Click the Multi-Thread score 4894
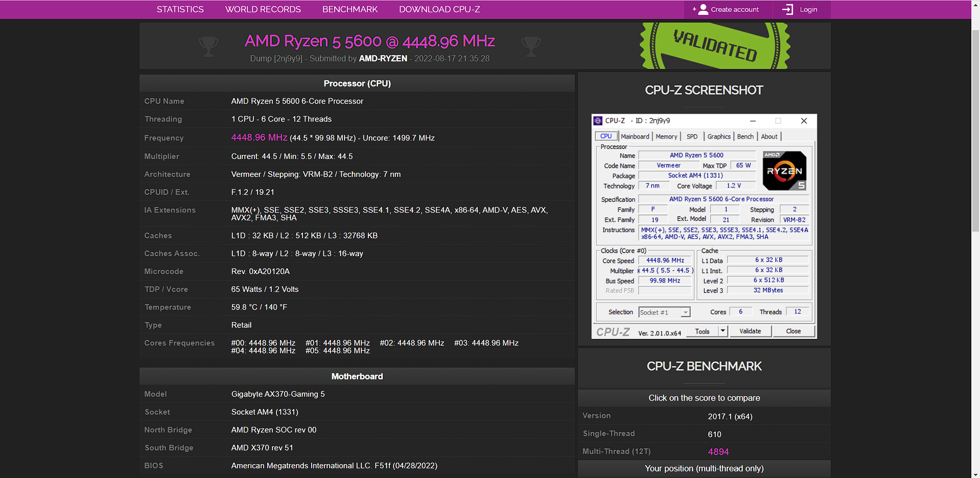 tap(718, 452)
